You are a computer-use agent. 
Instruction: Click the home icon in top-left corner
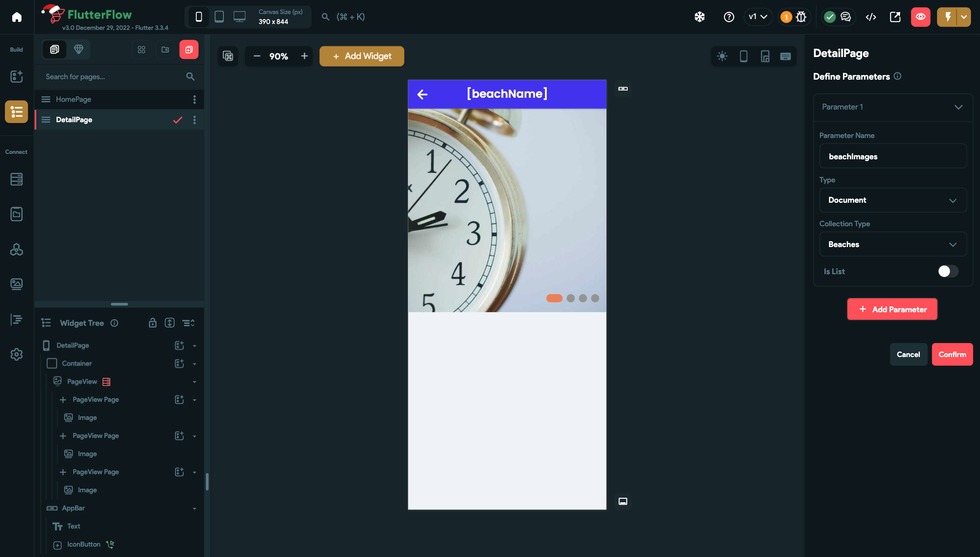click(17, 17)
